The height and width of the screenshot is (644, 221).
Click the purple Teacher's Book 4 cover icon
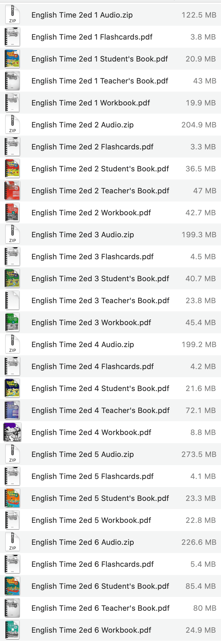click(x=12, y=410)
